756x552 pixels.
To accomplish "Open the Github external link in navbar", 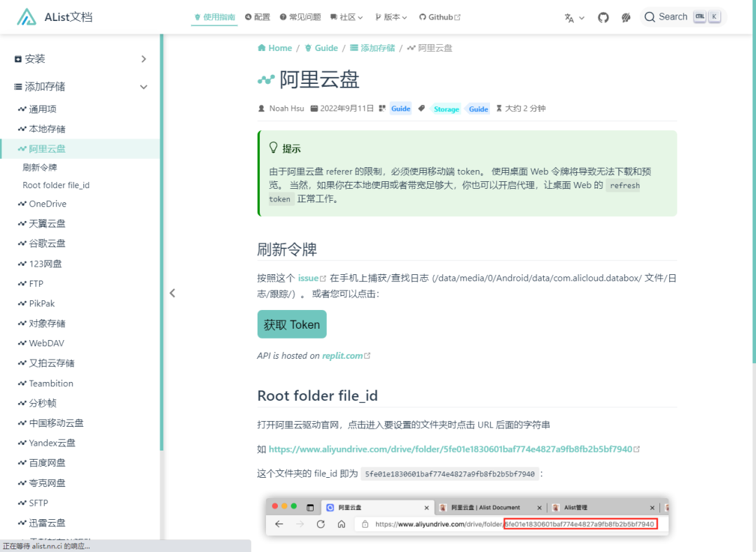I will [x=440, y=17].
